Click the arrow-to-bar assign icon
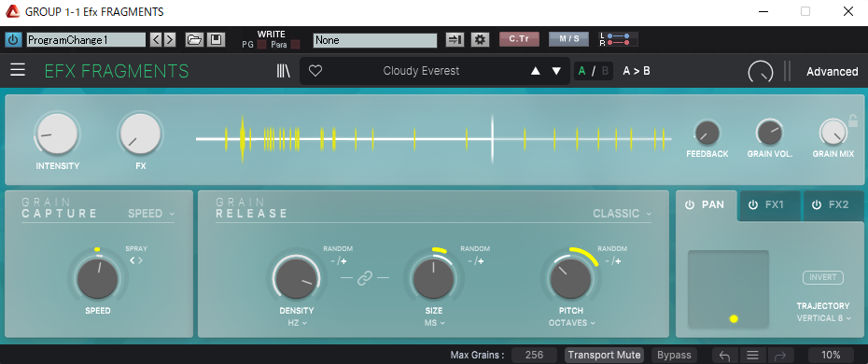868x364 pixels. point(455,40)
